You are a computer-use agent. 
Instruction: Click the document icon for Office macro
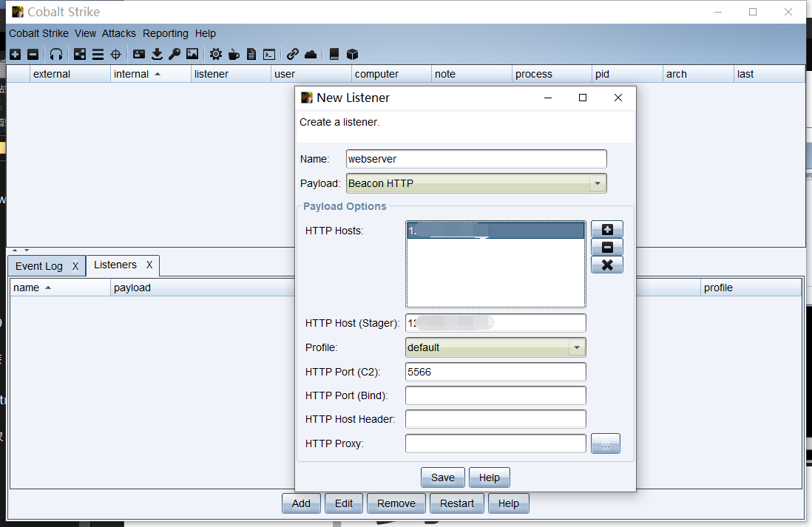point(251,54)
